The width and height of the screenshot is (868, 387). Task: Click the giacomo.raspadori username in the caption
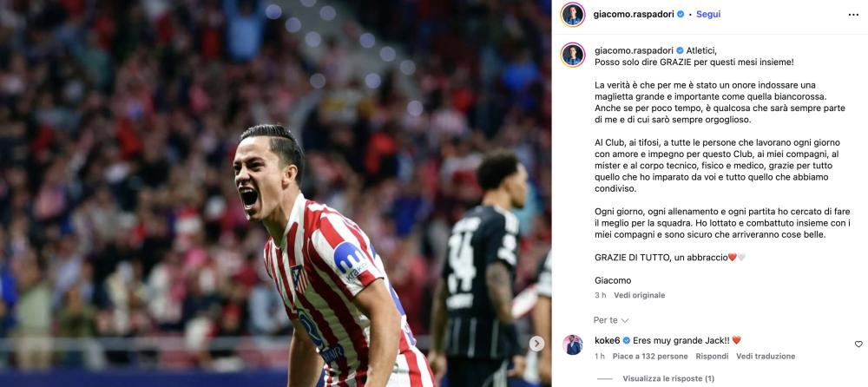point(634,49)
